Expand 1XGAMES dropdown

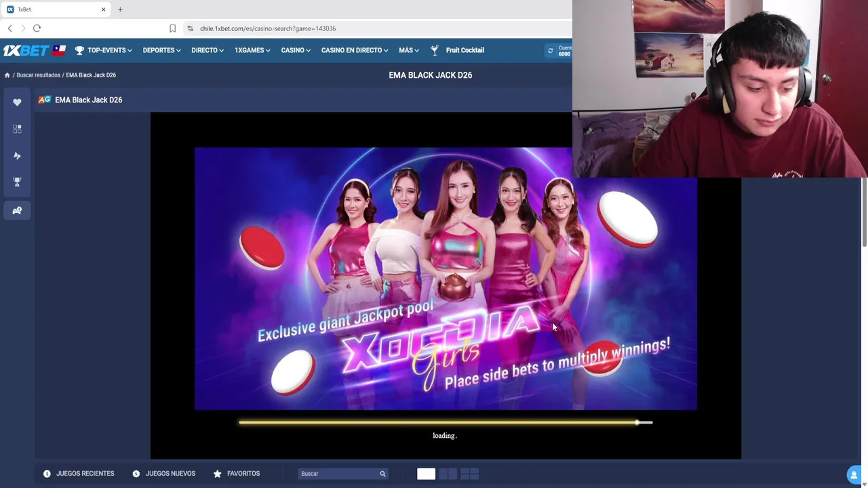pos(252,50)
